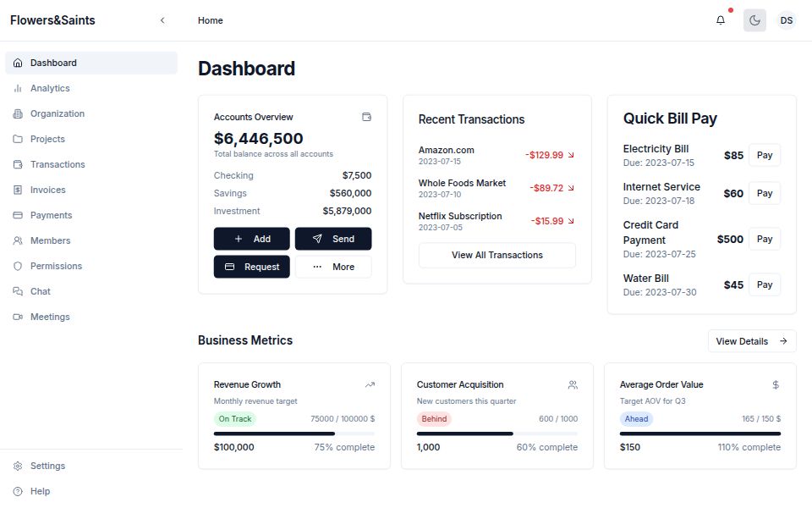Click View Details for Business Metrics
Screen dimensions: 812x508
[751, 340]
